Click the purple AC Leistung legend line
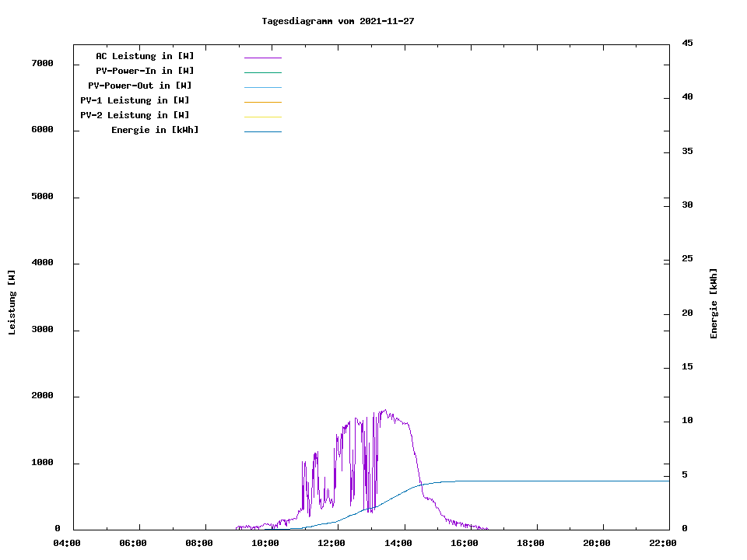The width and height of the screenshot is (747, 560). (262, 58)
